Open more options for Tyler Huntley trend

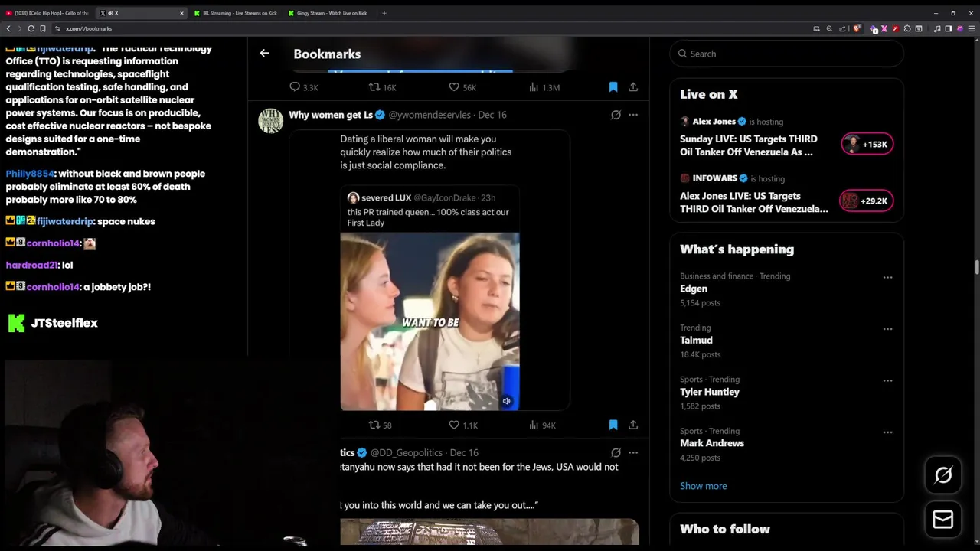click(887, 380)
